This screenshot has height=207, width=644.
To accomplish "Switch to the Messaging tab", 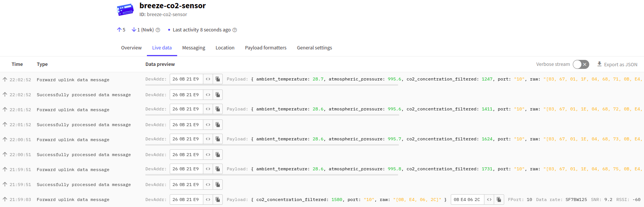I will pos(194,48).
